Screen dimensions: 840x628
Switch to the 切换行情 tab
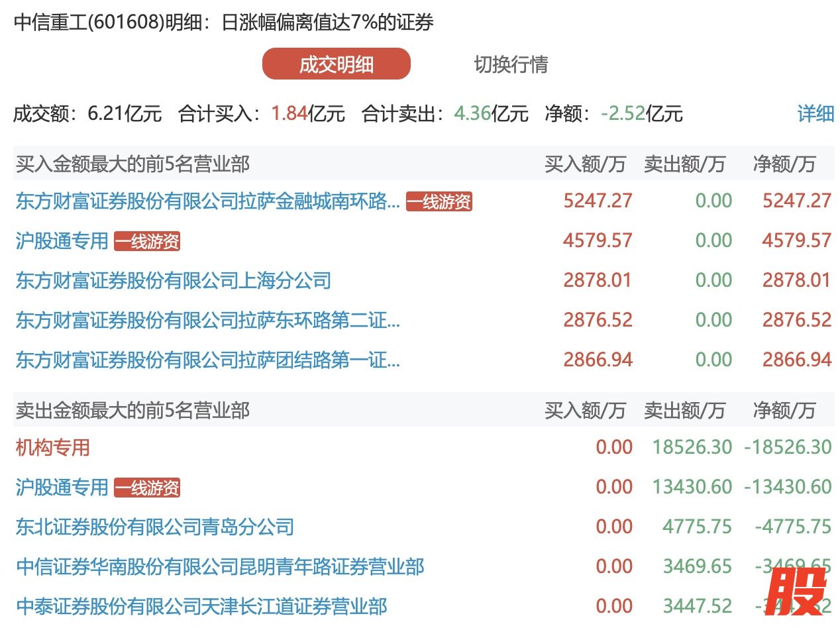coord(511,64)
